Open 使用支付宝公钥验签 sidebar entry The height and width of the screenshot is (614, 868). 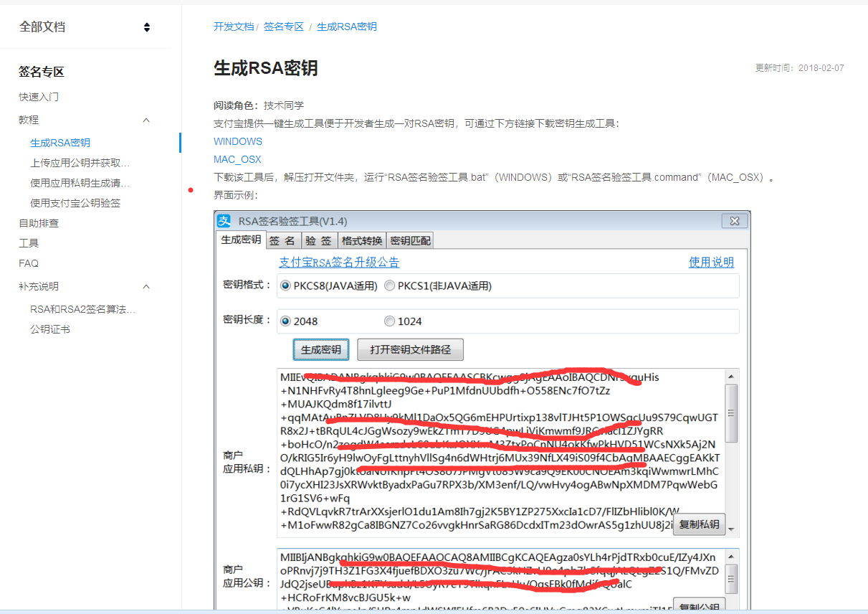pyautogui.click(x=75, y=203)
